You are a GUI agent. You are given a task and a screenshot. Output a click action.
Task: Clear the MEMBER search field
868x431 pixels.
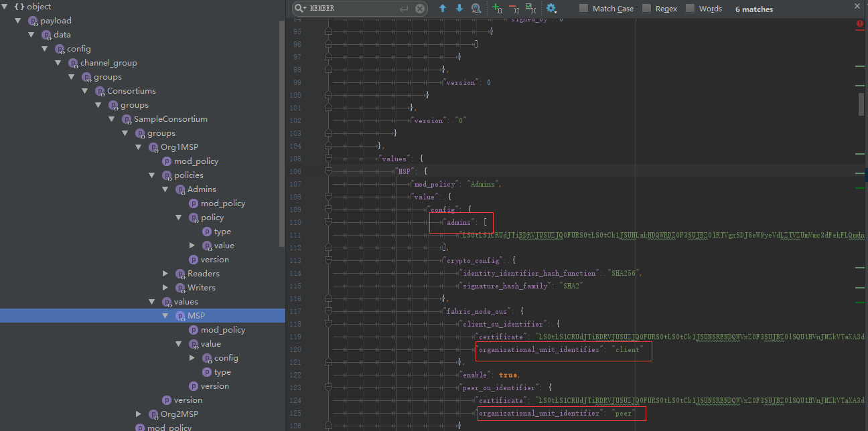coord(420,9)
